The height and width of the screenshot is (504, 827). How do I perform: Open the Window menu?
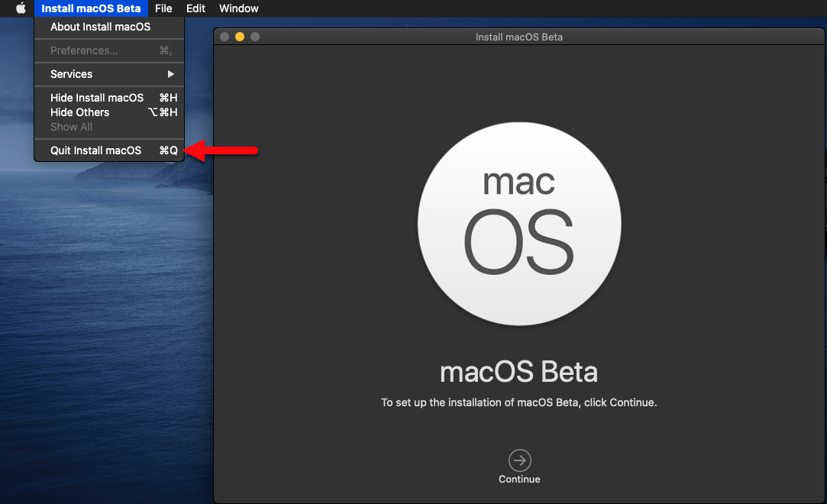(x=239, y=8)
